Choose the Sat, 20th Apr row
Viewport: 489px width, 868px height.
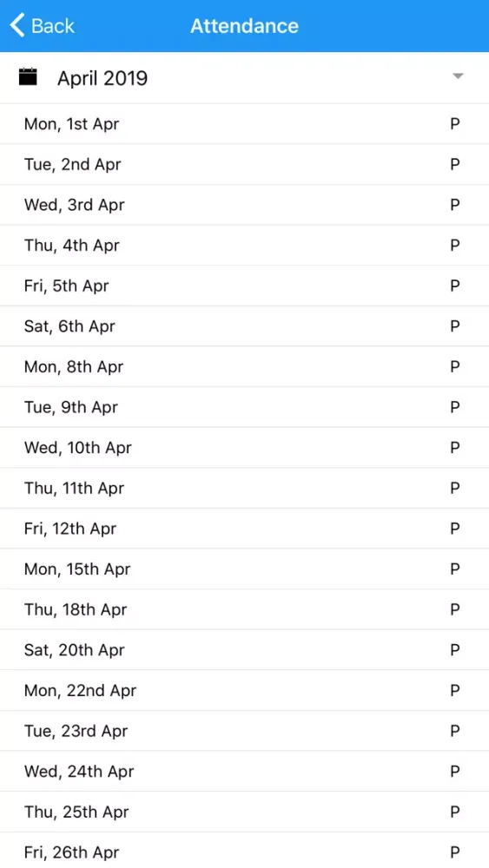click(244, 649)
